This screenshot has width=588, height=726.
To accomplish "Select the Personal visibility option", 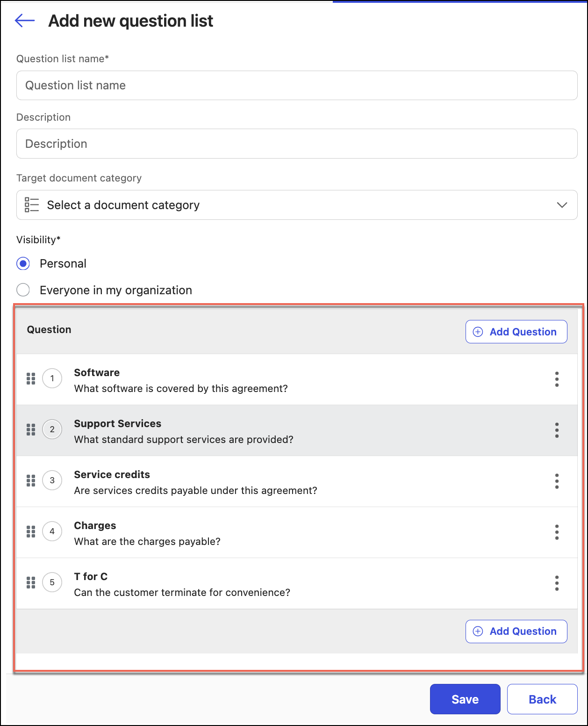I will 23,263.
